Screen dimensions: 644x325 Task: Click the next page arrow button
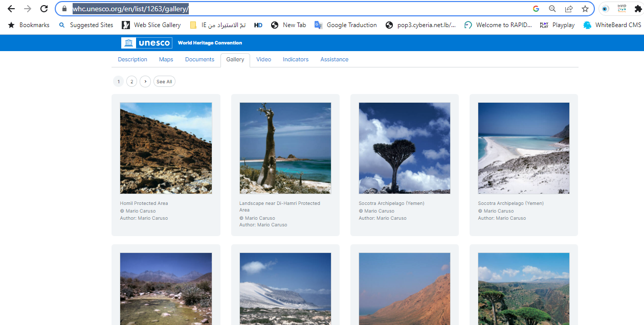(145, 82)
